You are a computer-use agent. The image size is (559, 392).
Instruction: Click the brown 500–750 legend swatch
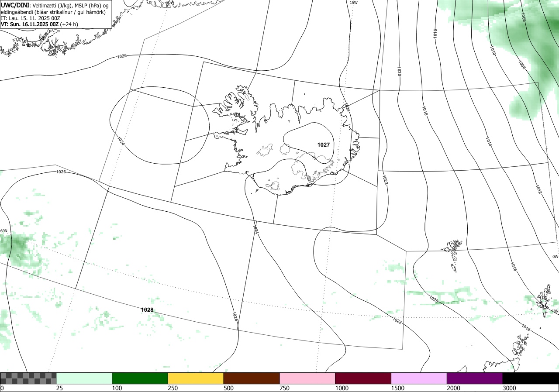point(252,378)
